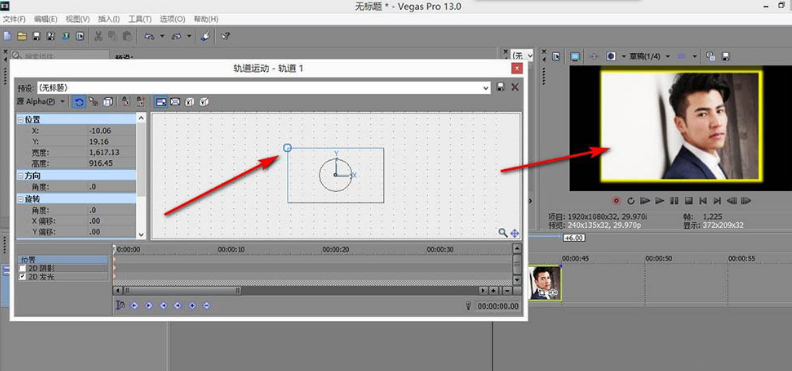This screenshot has height=371, width=792.
Task: Cut selection with scissors icon
Action: click(x=98, y=36)
